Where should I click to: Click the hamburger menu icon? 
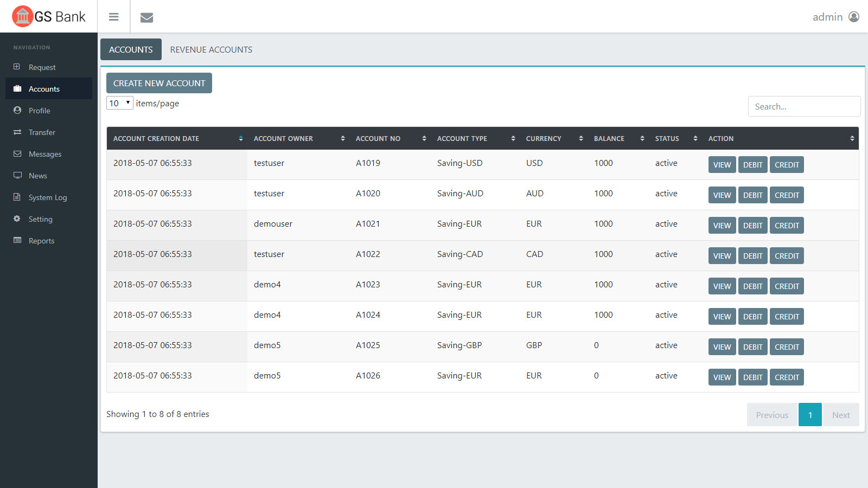(113, 17)
